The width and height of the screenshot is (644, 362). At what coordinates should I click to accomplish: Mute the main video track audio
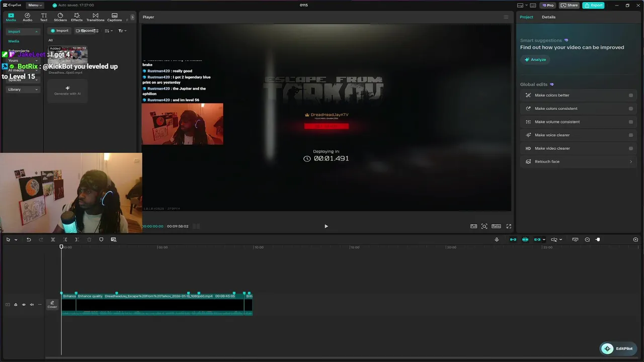click(32, 305)
